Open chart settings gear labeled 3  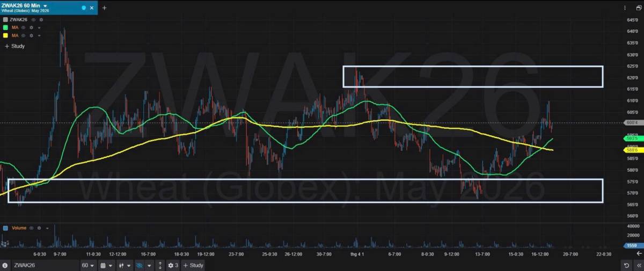pyautogui.click(x=173, y=265)
